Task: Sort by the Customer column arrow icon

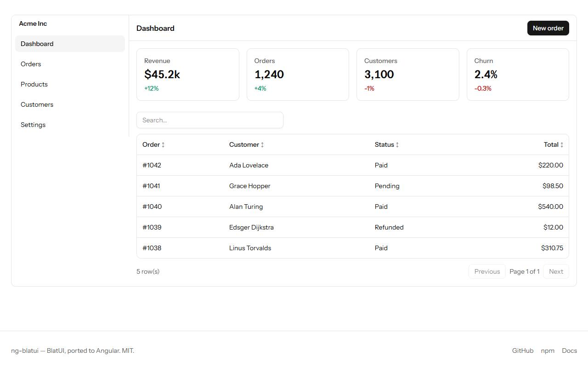Action: pyautogui.click(x=262, y=145)
